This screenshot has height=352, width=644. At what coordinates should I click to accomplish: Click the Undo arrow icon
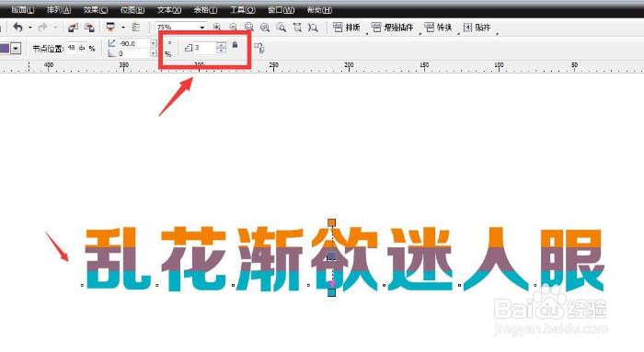click(x=17, y=28)
